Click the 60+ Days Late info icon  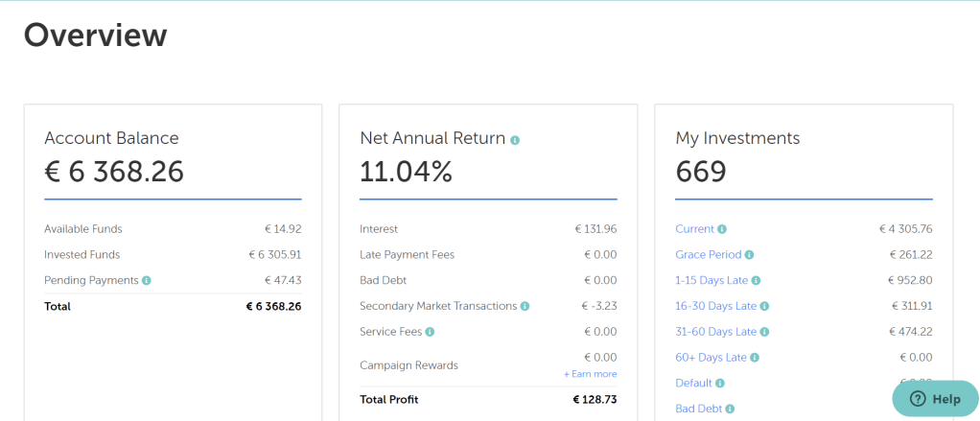[755, 358]
